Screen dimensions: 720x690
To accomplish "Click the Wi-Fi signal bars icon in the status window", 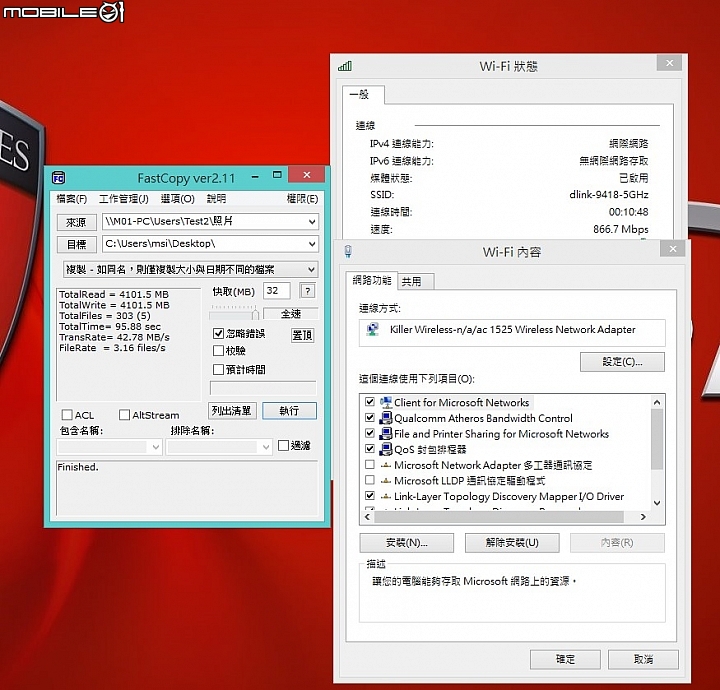I will [345, 66].
